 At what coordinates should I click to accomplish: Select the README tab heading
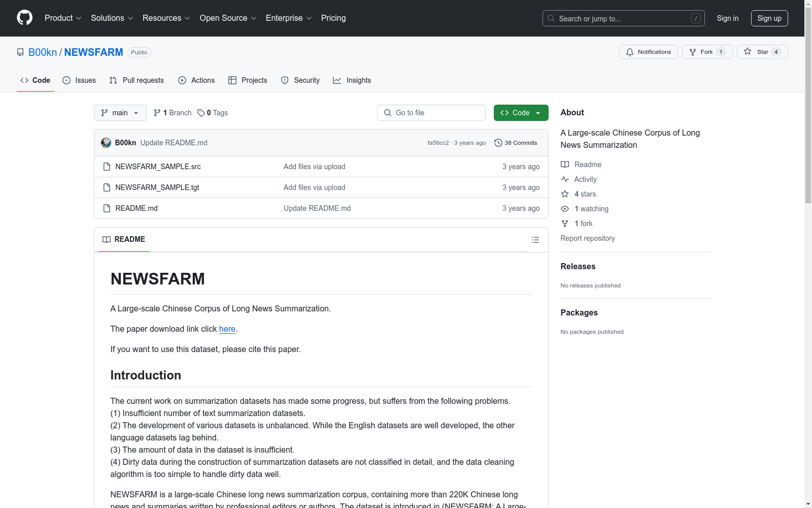pyautogui.click(x=124, y=239)
